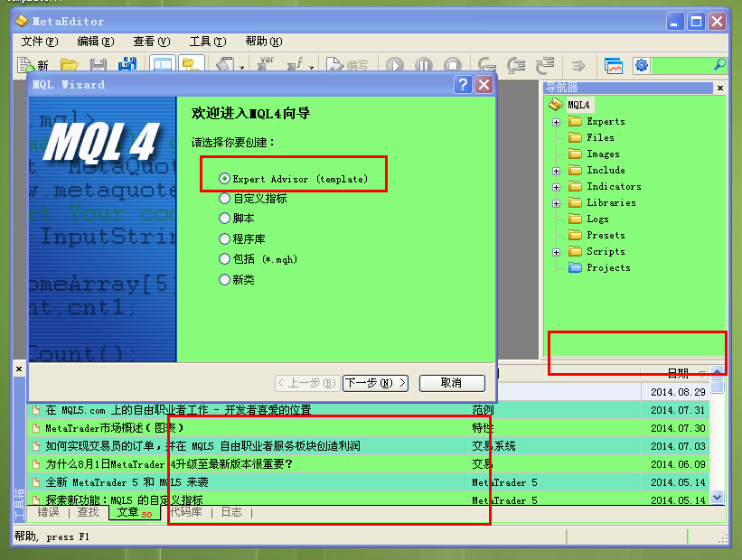
Task: Click the Step Over debug icon
Action: click(x=516, y=65)
